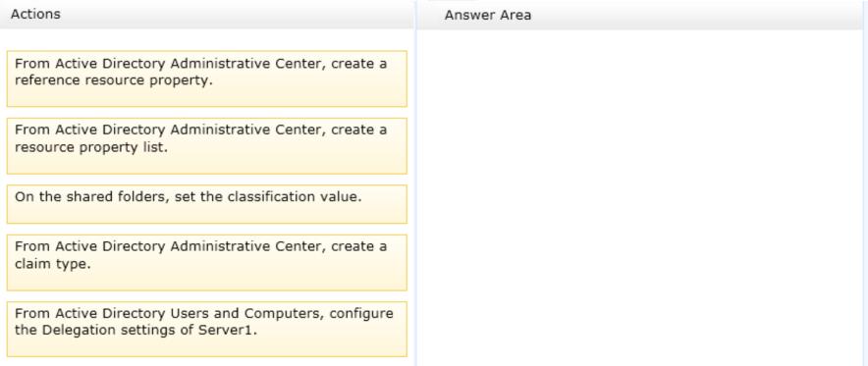The height and width of the screenshot is (366, 868).
Task: Click the divider between Actions and Answer Area
Action: tap(415, 183)
